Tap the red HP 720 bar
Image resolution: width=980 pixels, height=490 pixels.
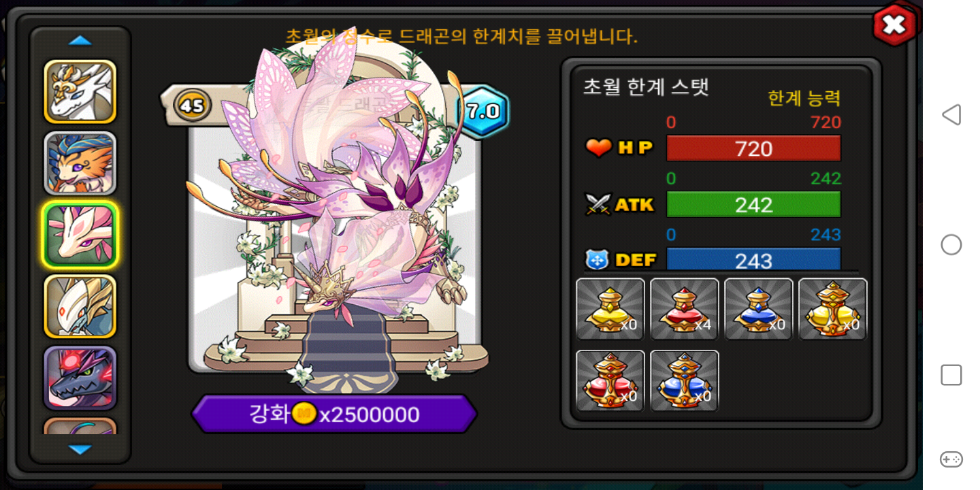[753, 148]
